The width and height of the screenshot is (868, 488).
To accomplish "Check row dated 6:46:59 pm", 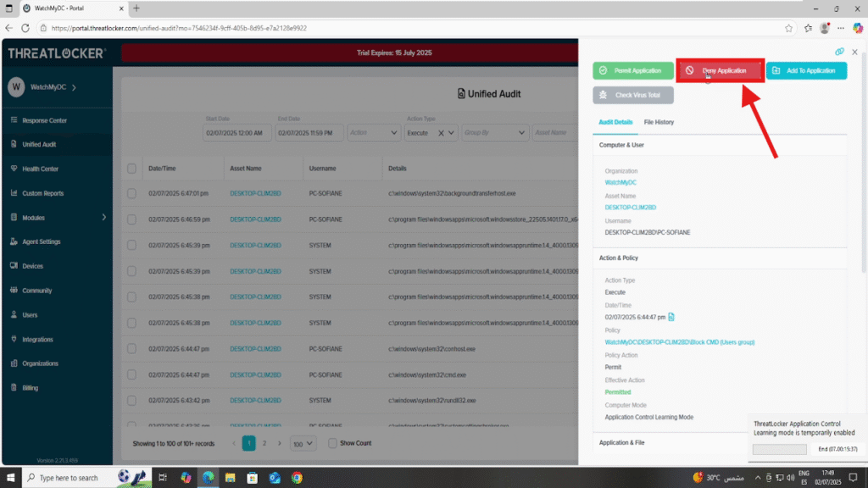I will [131, 219].
